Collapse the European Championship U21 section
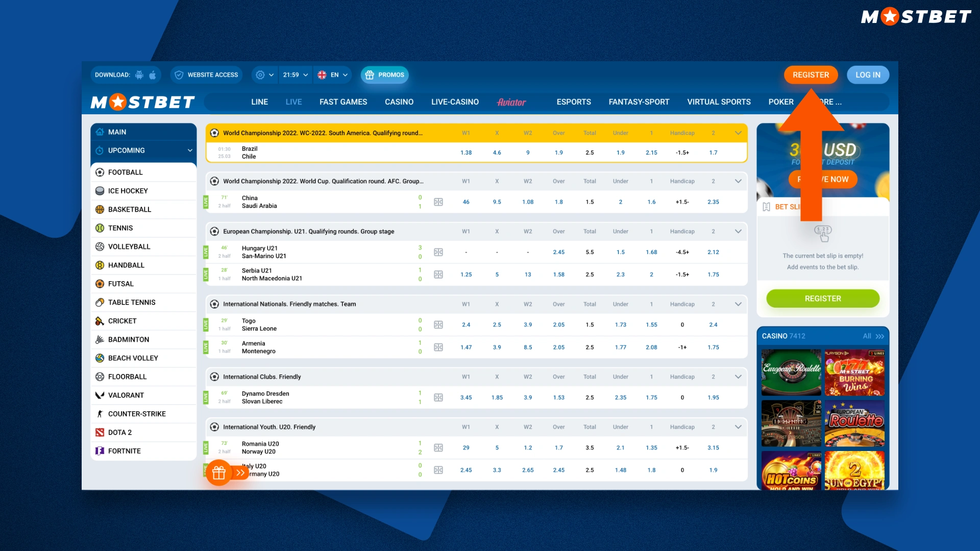980x551 pixels. [x=738, y=232]
